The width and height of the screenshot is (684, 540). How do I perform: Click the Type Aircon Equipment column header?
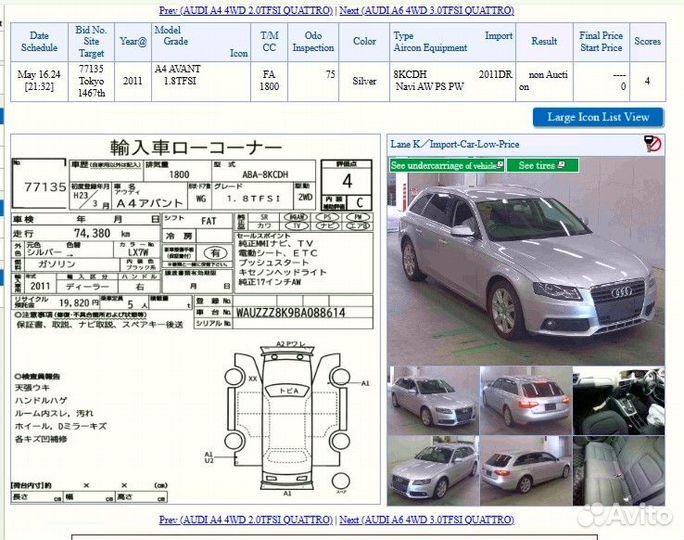(452, 42)
